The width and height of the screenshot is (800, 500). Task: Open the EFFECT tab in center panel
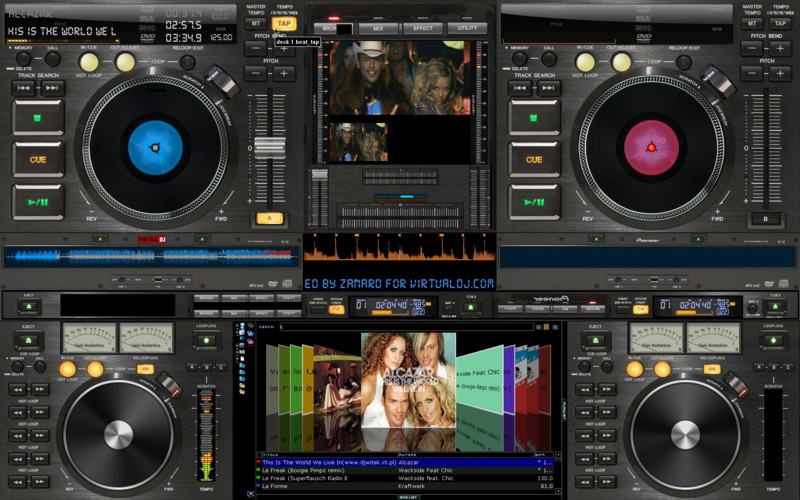click(422, 29)
